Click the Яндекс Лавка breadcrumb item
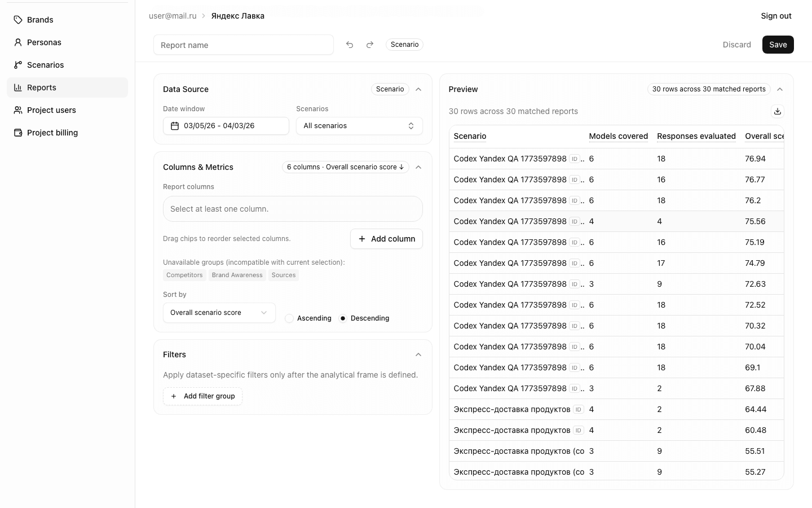The width and height of the screenshot is (812, 508). 237,16
